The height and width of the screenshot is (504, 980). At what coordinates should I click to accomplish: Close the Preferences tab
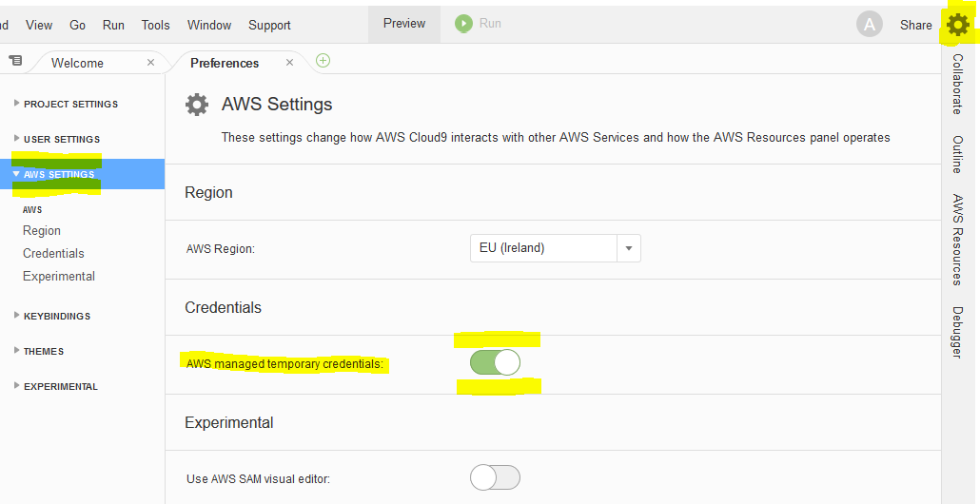pos(289,63)
